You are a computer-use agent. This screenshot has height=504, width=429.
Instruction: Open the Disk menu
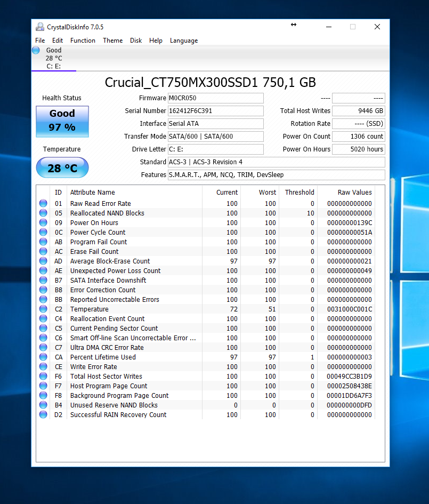136,41
